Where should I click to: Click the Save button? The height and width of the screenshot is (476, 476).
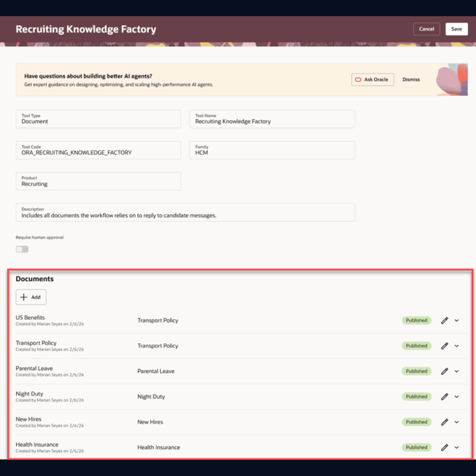tap(456, 29)
